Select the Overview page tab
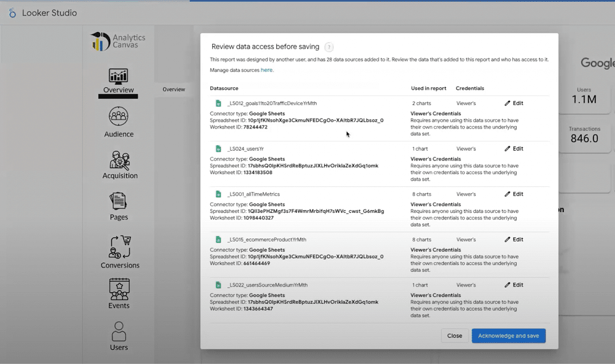The width and height of the screenshot is (615, 364). pyautogui.click(x=173, y=89)
